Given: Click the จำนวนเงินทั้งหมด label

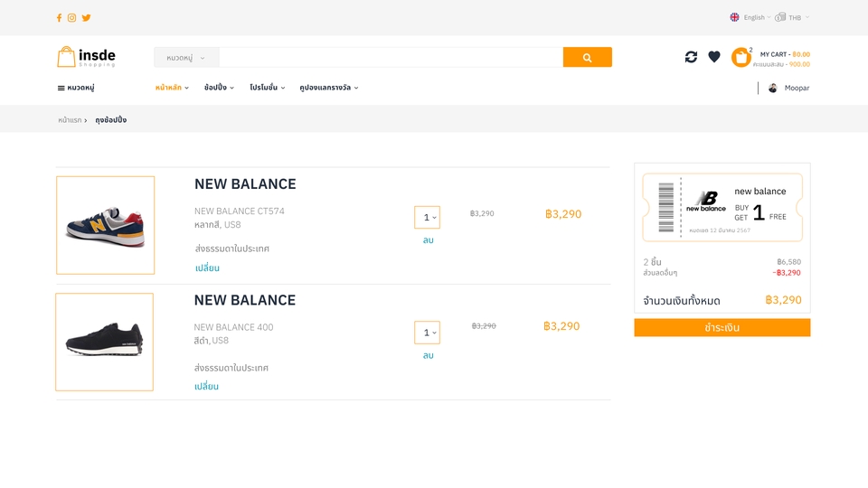Looking at the screenshot, I should coord(682,301).
